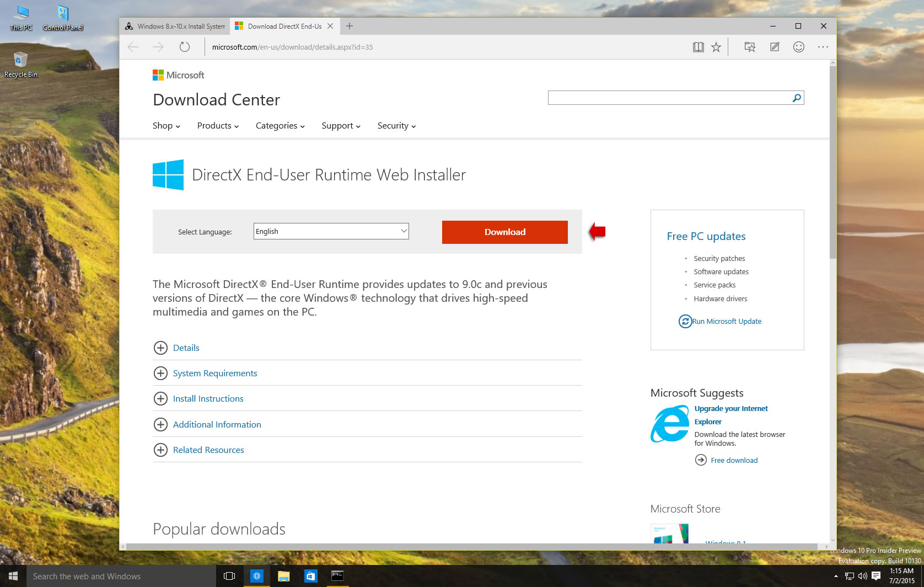Open Task View on the taskbar

229,576
